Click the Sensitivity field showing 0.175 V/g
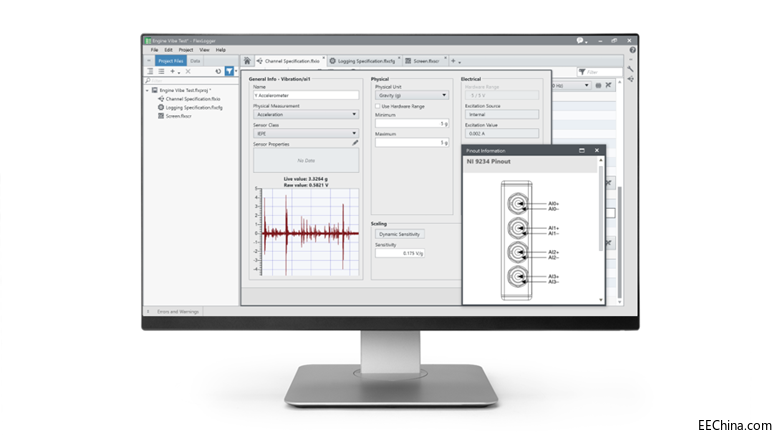 coord(399,253)
